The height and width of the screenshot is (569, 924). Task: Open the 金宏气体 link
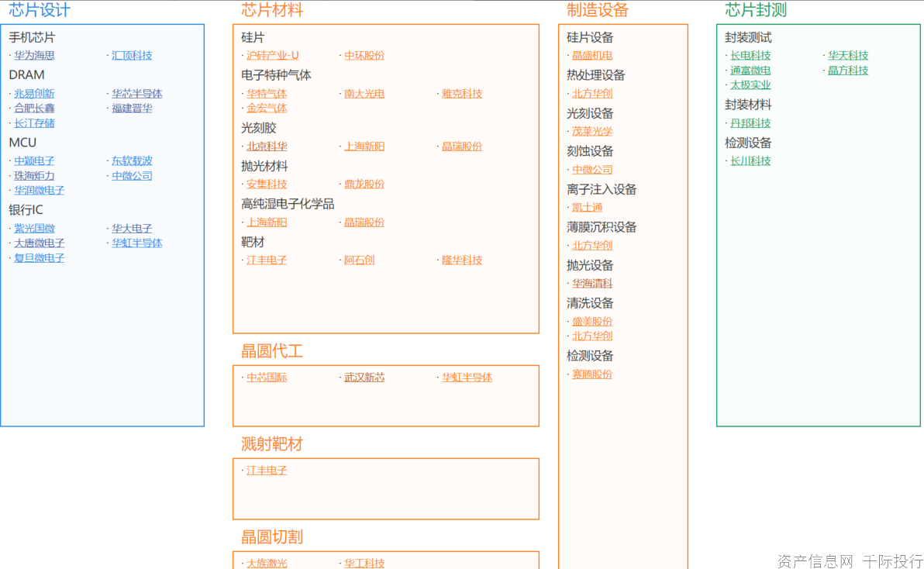pyautogui.click(x=267, y=109)
